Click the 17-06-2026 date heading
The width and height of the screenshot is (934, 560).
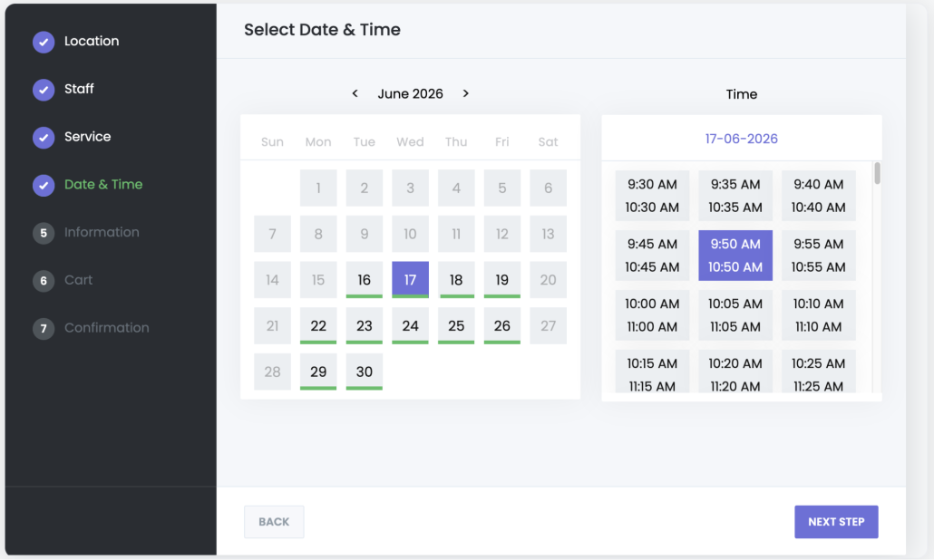742,139
